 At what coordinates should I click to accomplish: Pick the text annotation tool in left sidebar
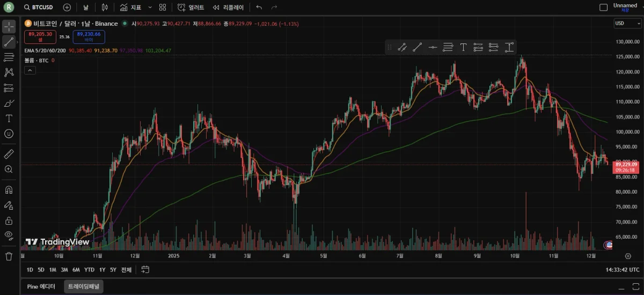(9, 118)
